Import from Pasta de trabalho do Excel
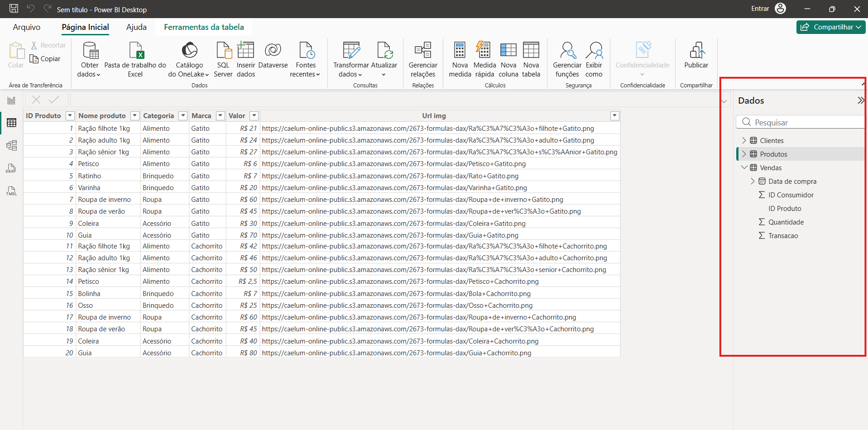The width and height of the screenshot is (868, 430). click(x=135, y=60)
